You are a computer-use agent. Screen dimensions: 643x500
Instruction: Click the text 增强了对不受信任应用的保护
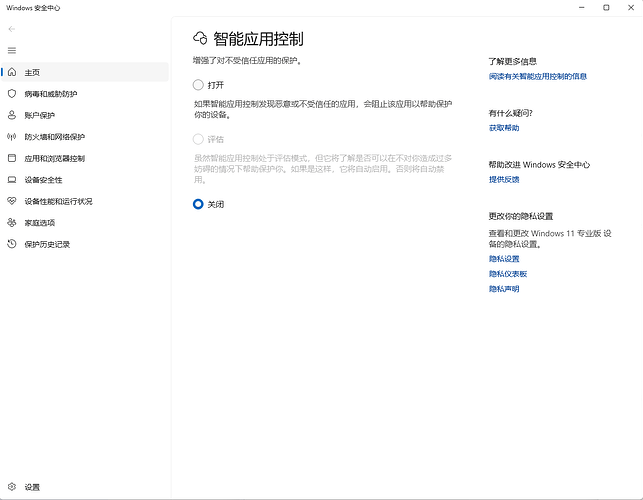pos(247,61)
